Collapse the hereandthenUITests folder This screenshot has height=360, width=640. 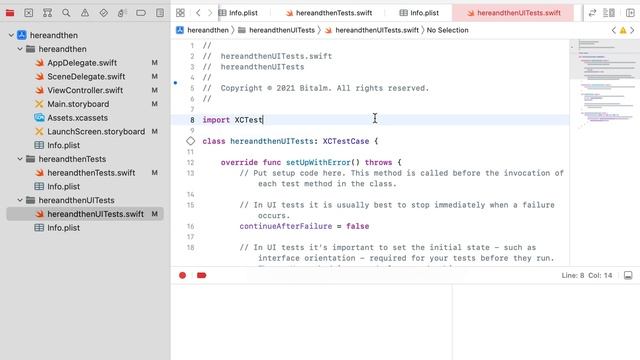20,200
